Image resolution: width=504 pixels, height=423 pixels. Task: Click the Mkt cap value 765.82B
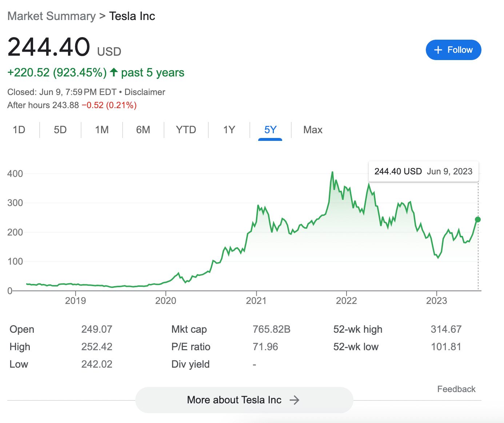272,329
